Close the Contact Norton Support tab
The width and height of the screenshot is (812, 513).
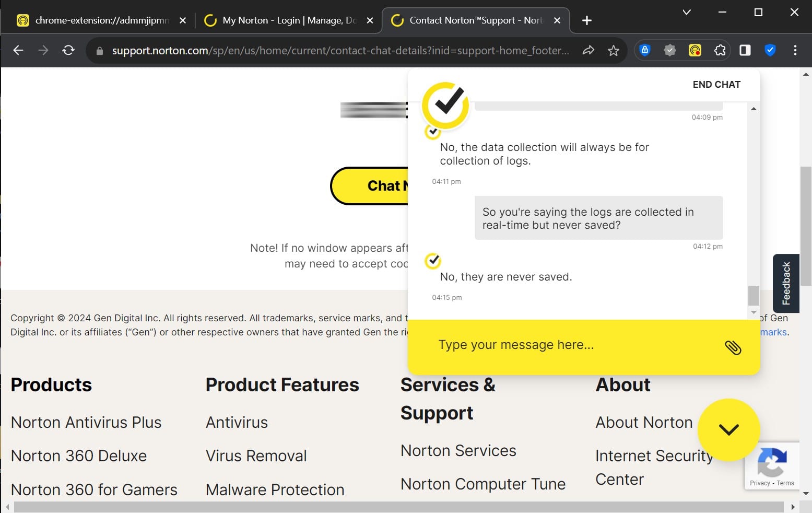click(x=557, y=20)
